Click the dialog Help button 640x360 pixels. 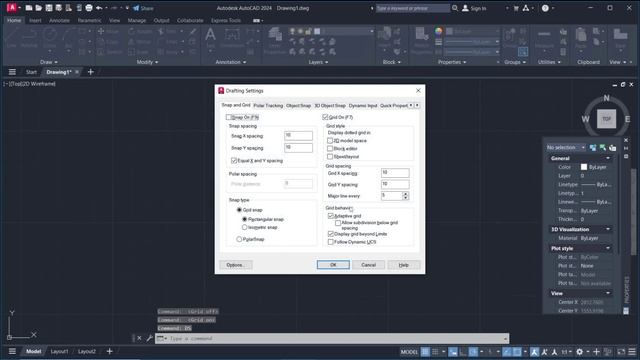point(404,265)
